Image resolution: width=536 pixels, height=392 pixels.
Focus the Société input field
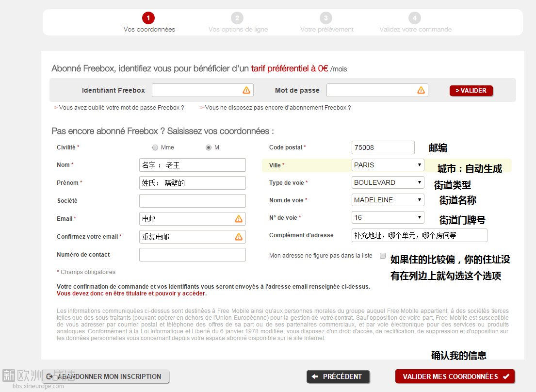point(193,201)
